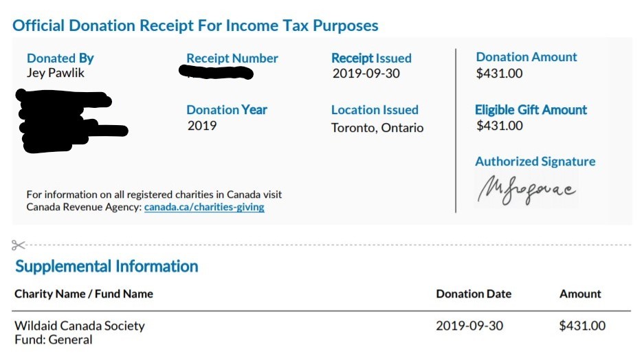This screenshot has height=356, width=644.
Task: Select the Wildaid Canada Society row text
Action: [x=80, y=326]
